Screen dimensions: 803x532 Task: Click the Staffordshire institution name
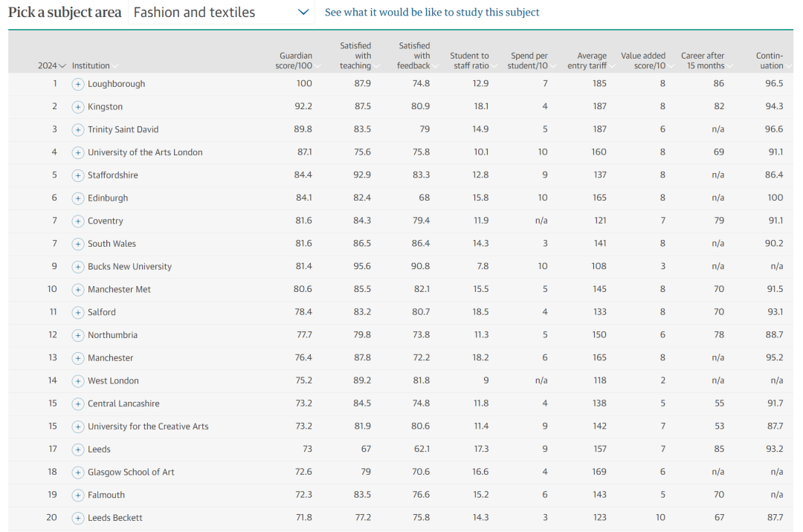(113, 175)
